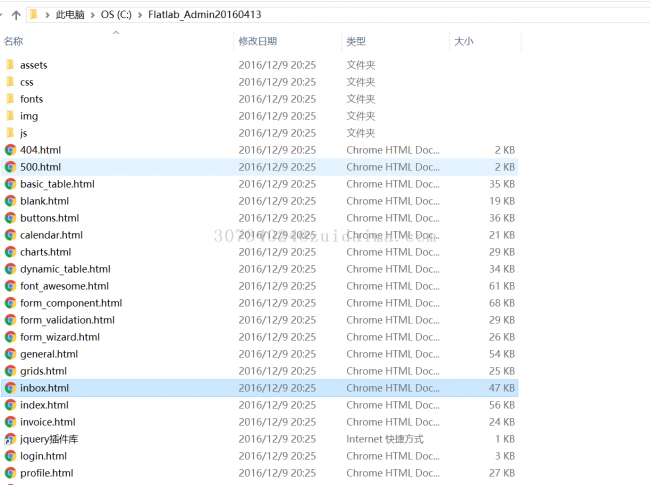Screen dimensions: 650x485
Task: Expand the chevron after 此电脑 in path
Action: pos(93,15)
